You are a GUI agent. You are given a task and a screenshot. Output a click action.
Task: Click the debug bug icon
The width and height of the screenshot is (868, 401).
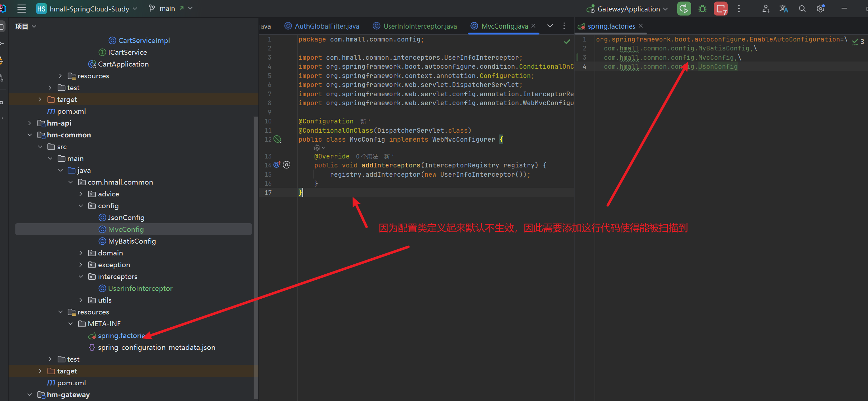tap(702, 9)
